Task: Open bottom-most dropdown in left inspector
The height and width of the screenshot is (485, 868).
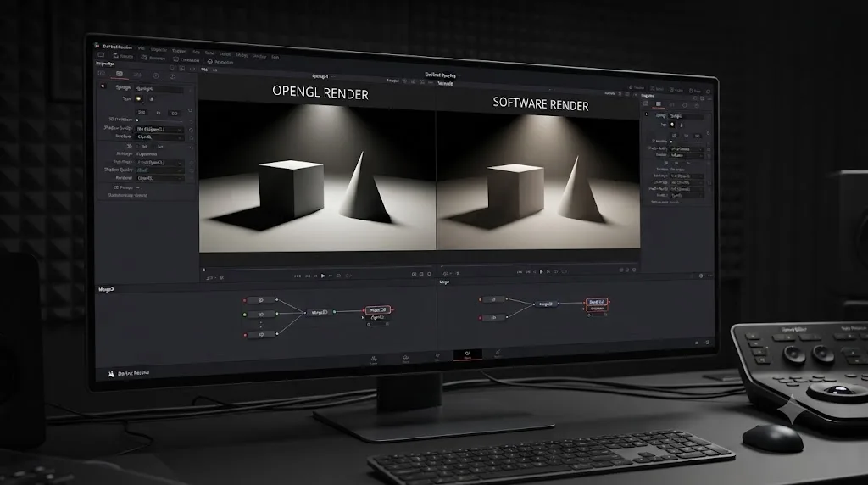Action: (159, 178)
